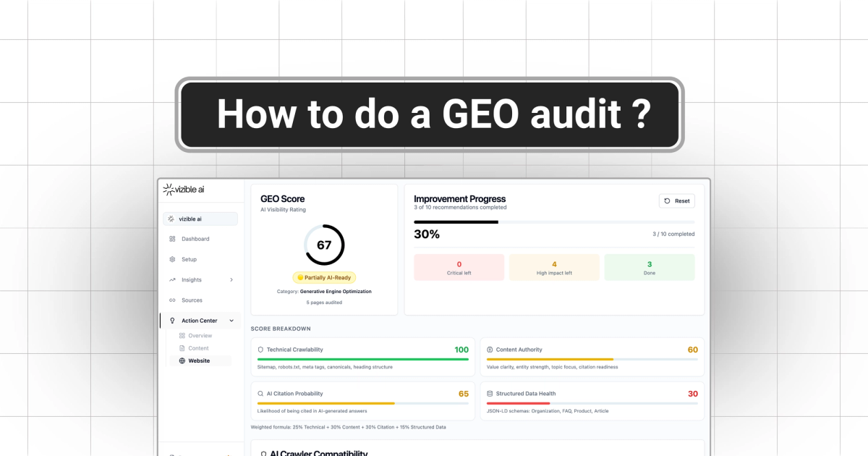Open the Action Center section
Viewport: 868px width, 456px height.
click(x=200, y=321)
